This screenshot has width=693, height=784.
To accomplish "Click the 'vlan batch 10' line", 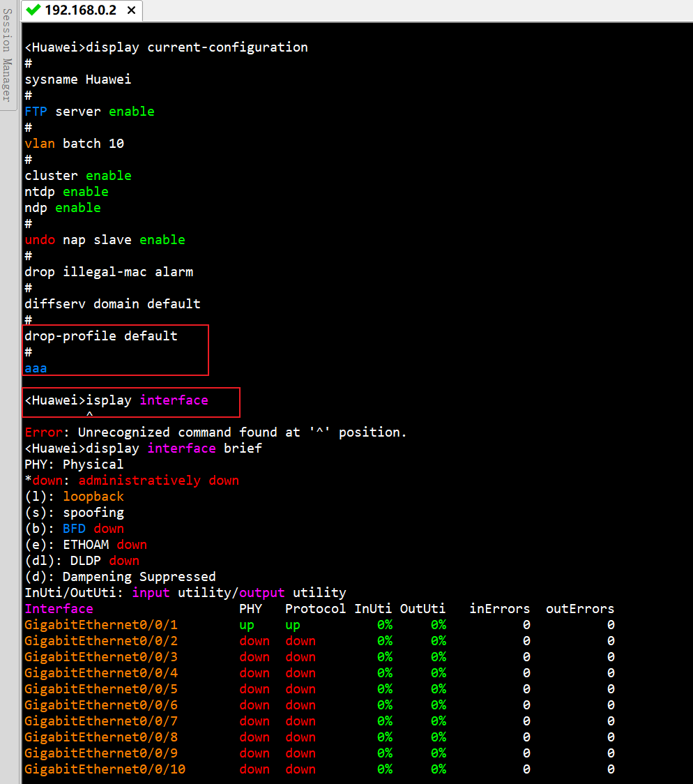I will point(75,144).
